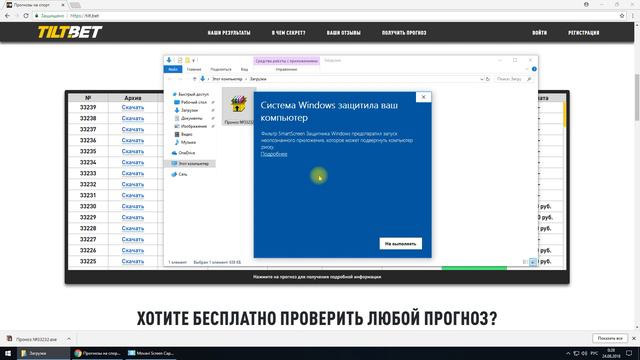
Task: Open Desktop folder in Explorer sidebar
Action: 193,102
